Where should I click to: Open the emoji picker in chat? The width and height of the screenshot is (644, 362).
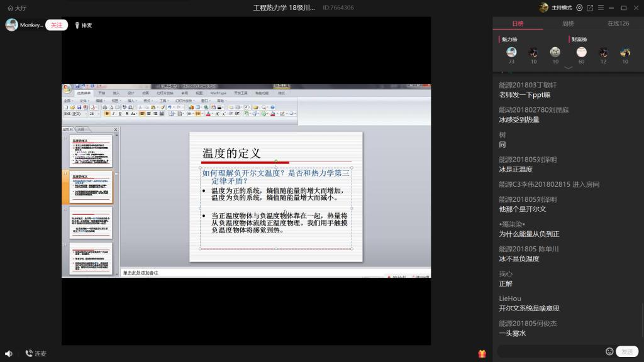point(609,351)
